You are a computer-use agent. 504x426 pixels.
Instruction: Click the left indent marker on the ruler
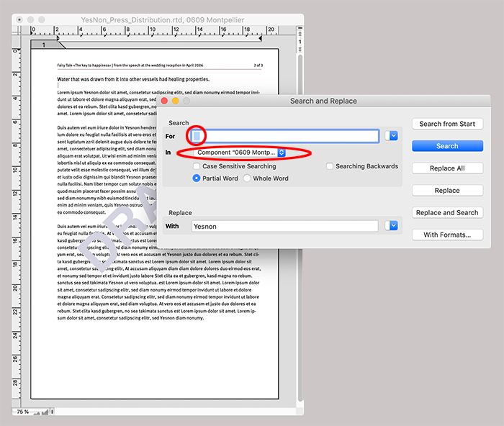[x=57, y=37]
